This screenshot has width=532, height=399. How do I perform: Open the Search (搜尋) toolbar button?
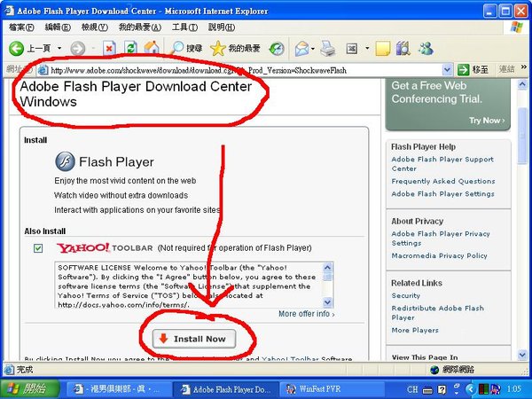[x=187, y=47]
